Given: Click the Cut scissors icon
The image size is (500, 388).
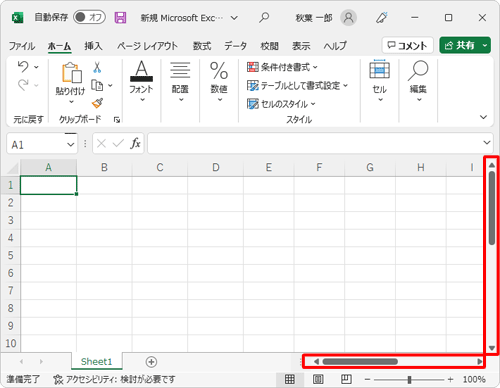Looking at the screenshot, I should (97, 67).
